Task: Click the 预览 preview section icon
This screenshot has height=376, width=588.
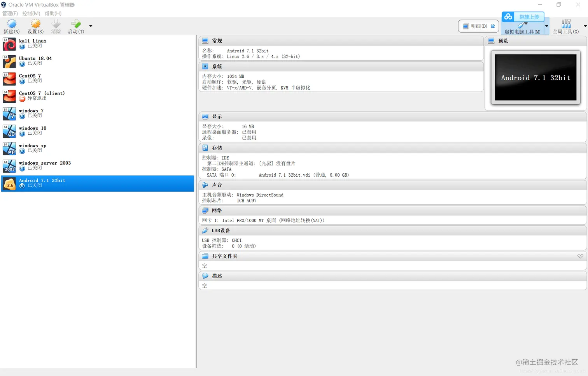Action: click(x=491, y=41)
